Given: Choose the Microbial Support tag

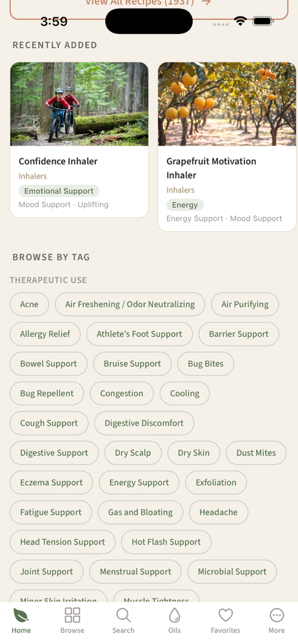Looking at the screenshot, I should click(232, 572).
